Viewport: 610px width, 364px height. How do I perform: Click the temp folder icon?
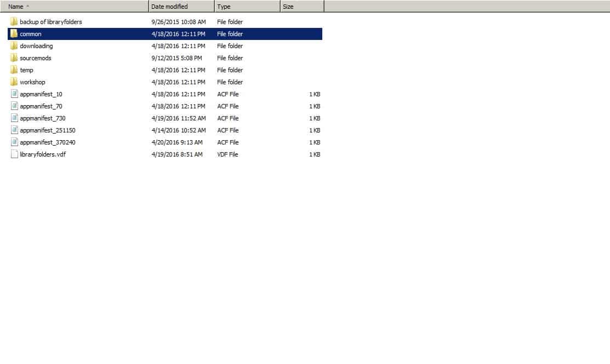14,70
